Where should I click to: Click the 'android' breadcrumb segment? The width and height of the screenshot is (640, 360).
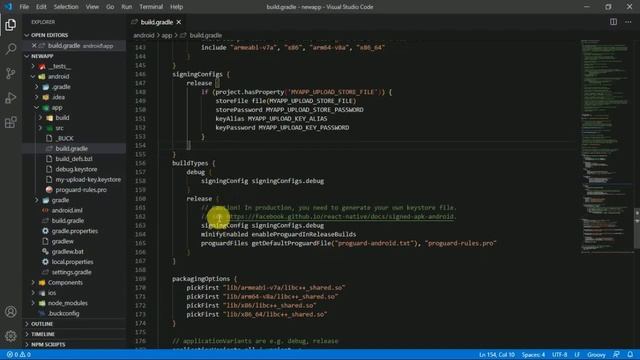tap(144, 36)
